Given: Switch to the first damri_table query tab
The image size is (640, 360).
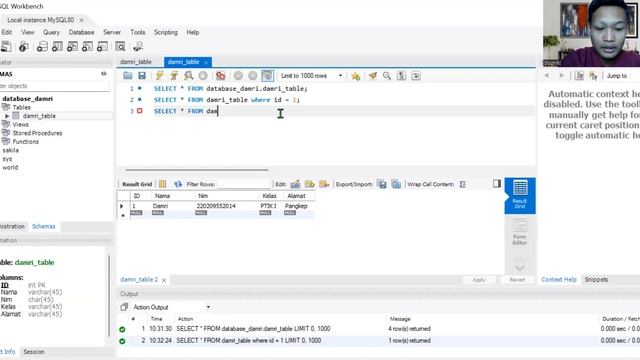Looking at the screenshot, I should (136, 62).
